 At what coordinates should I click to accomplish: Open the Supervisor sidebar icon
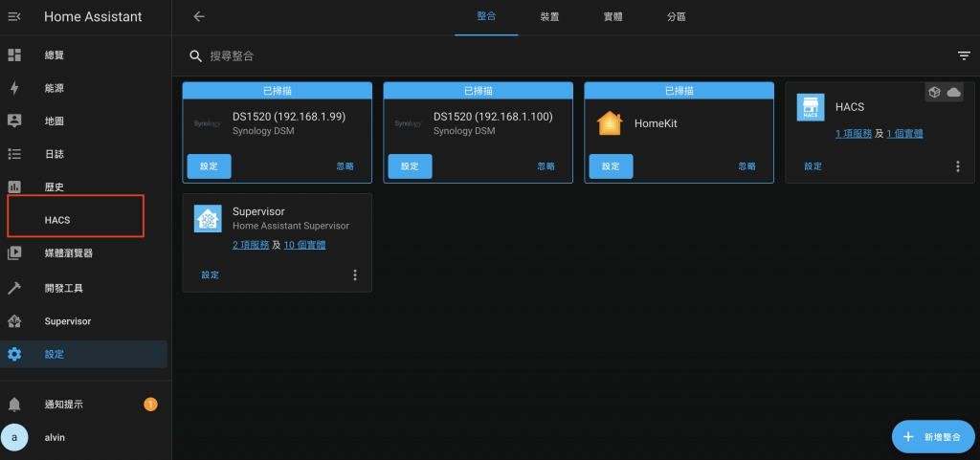pyautogui.click(x=13, y=321)
